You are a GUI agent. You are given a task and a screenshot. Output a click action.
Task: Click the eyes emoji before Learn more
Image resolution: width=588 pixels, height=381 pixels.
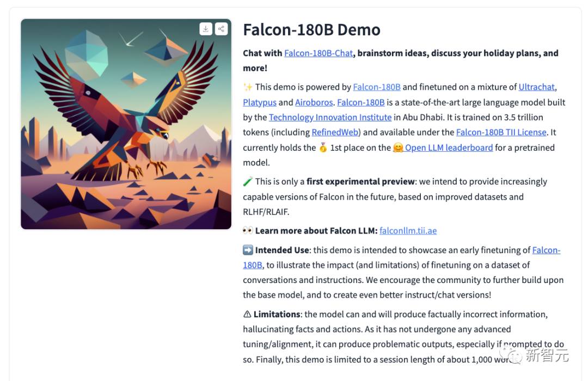pyautogui.click(x=248, y=230)
